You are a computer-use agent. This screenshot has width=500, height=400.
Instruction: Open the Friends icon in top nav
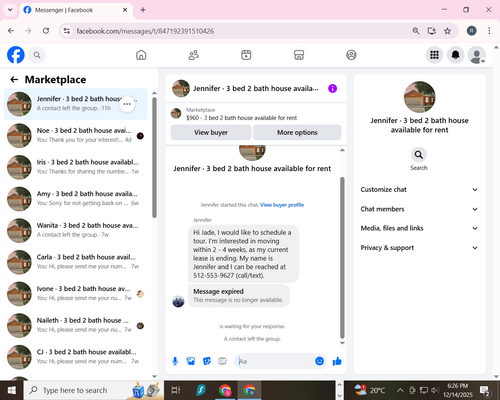[x=194, y=55]
